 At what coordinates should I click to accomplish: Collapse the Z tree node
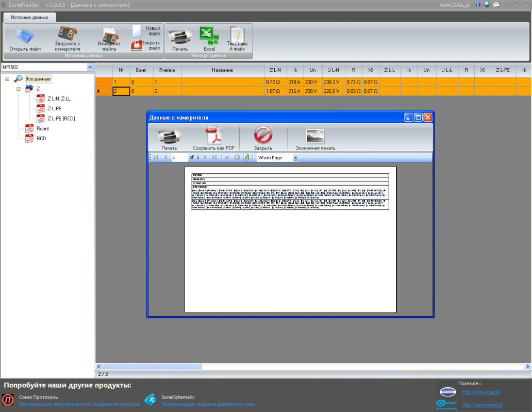pos(19,89)
